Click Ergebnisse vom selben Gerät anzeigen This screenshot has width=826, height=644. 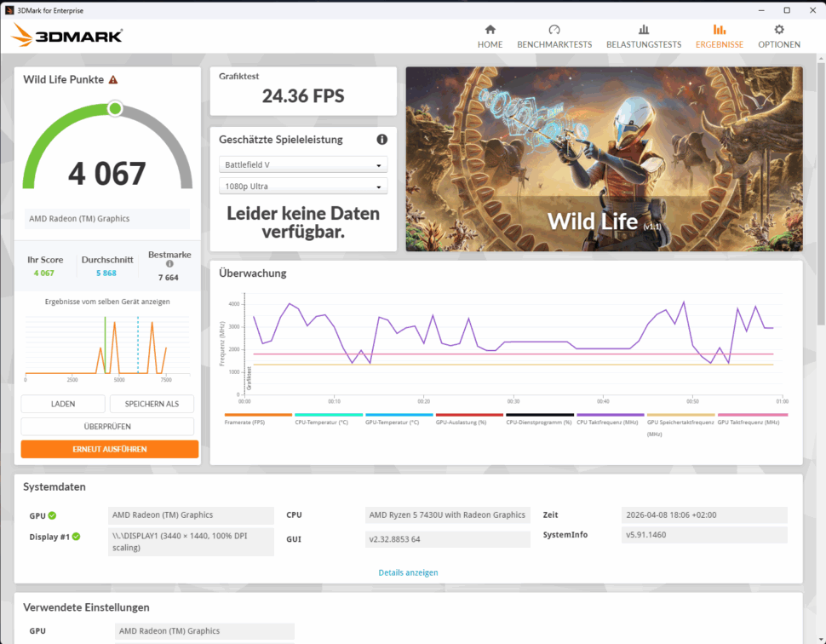(x=107, y=302)
